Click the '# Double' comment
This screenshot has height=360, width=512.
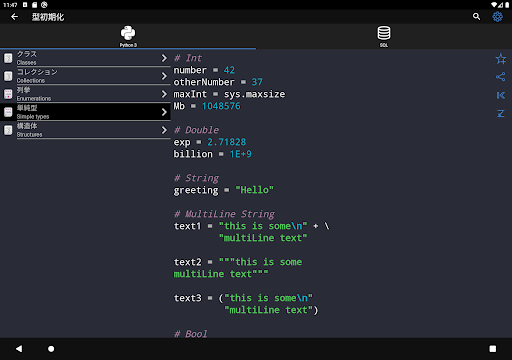(196, 130)
